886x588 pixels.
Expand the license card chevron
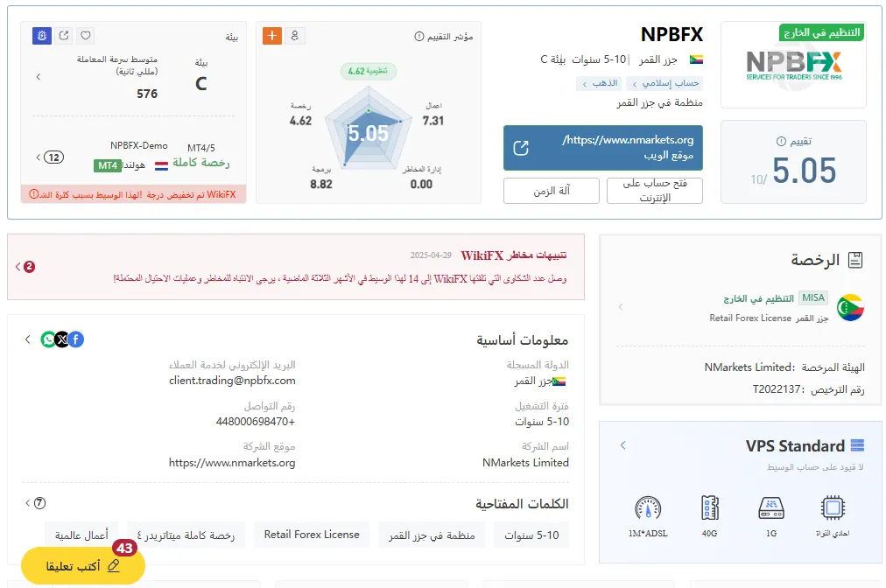tap(621, 307)
